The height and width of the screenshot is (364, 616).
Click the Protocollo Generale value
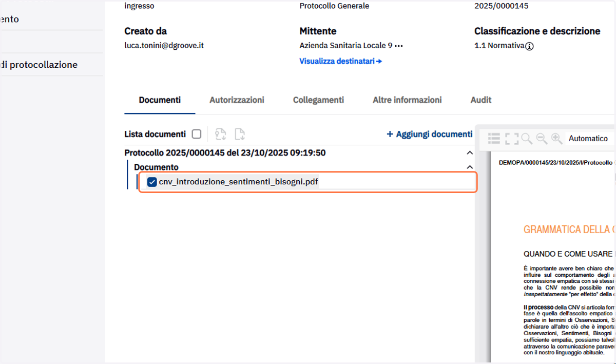click(334, 6)
